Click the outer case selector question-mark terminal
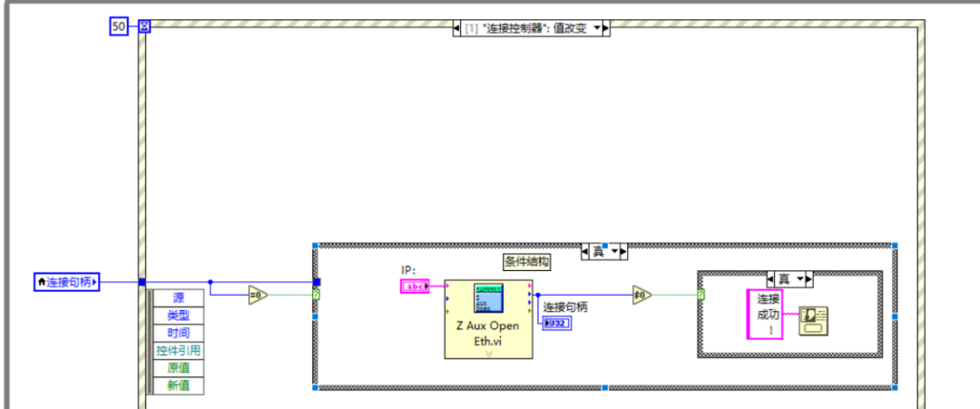Viewport: 980px width, 409px height. (317, 294)
